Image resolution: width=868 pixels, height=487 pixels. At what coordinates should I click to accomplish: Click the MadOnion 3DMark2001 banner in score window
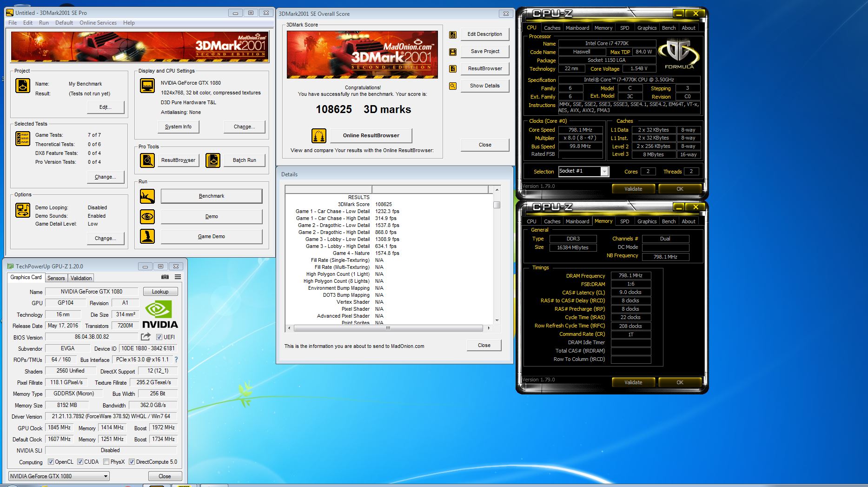362,54
